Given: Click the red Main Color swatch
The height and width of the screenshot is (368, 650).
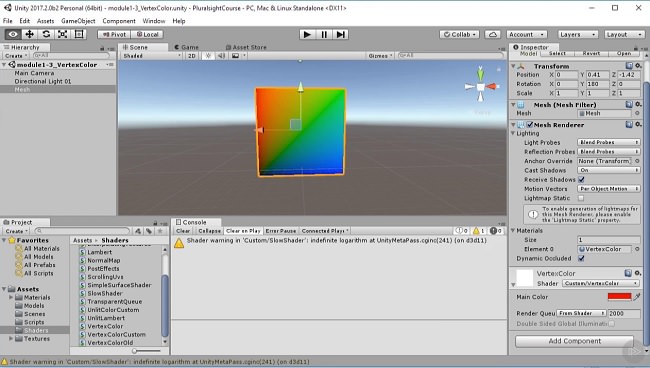Looking at the screenshot, I should pyautogui.click(x=619, y=297).
